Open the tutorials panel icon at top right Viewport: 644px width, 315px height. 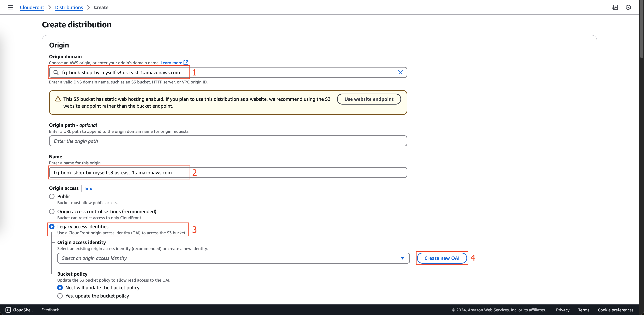pos(615,8)
